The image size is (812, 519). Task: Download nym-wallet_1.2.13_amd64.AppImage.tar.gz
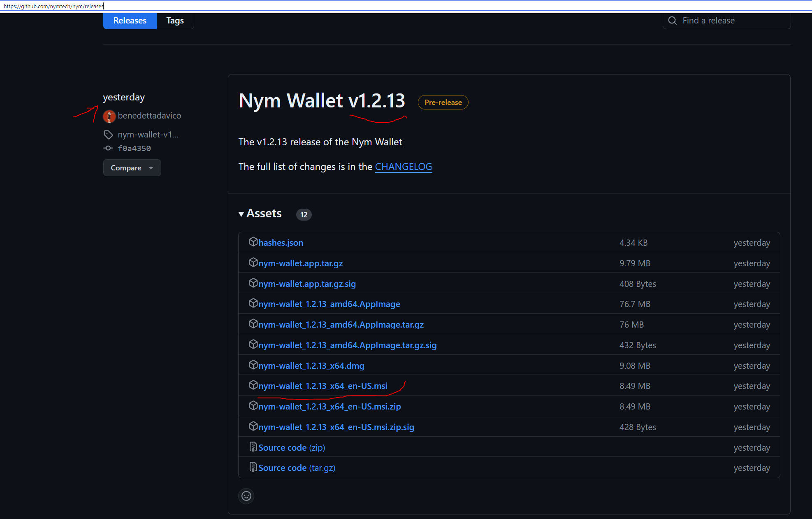tap(341, 325)
